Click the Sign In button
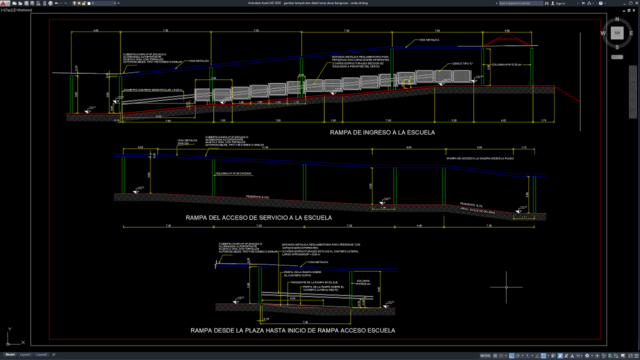The image size is (640, 360). (558, 3)
